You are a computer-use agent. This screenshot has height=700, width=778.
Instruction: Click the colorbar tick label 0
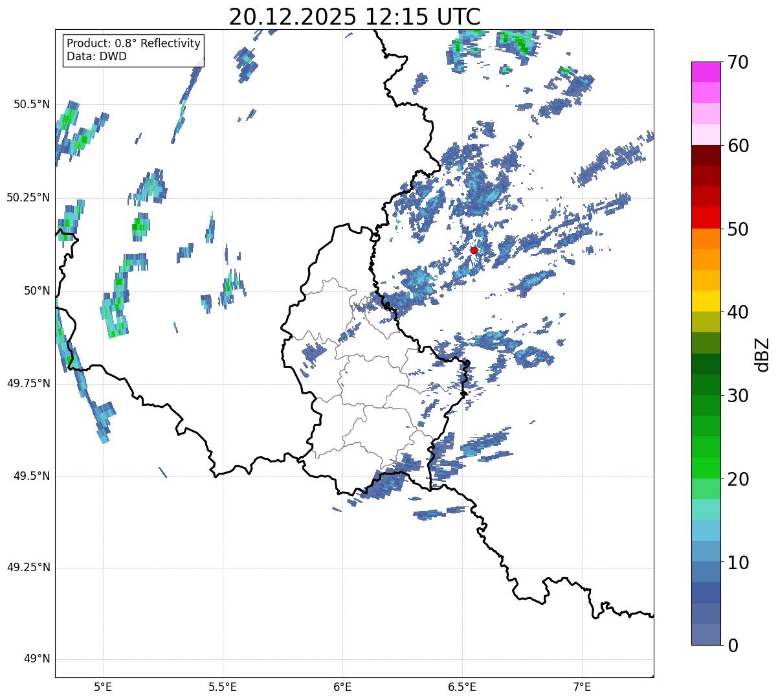(733, 646)
